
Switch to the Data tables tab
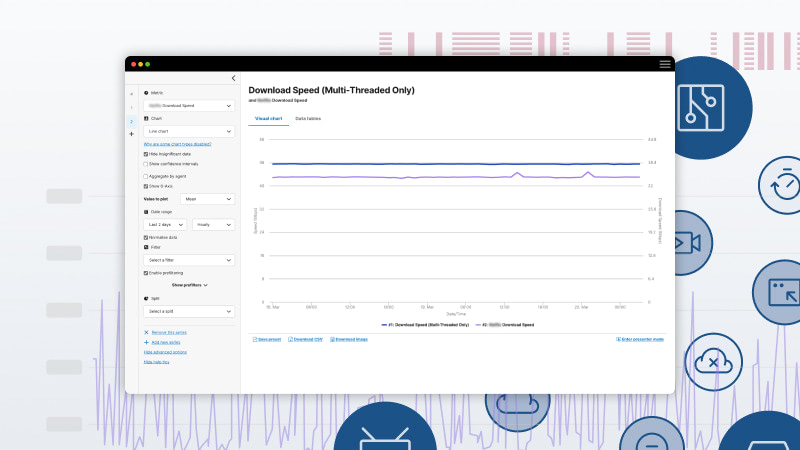(308, 118)
